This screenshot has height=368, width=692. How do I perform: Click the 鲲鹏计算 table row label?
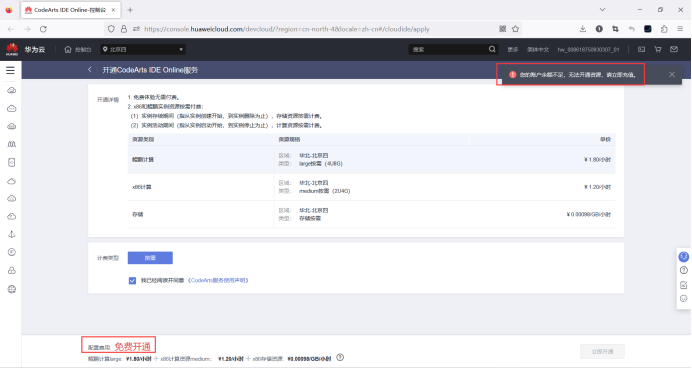(143, 160)
